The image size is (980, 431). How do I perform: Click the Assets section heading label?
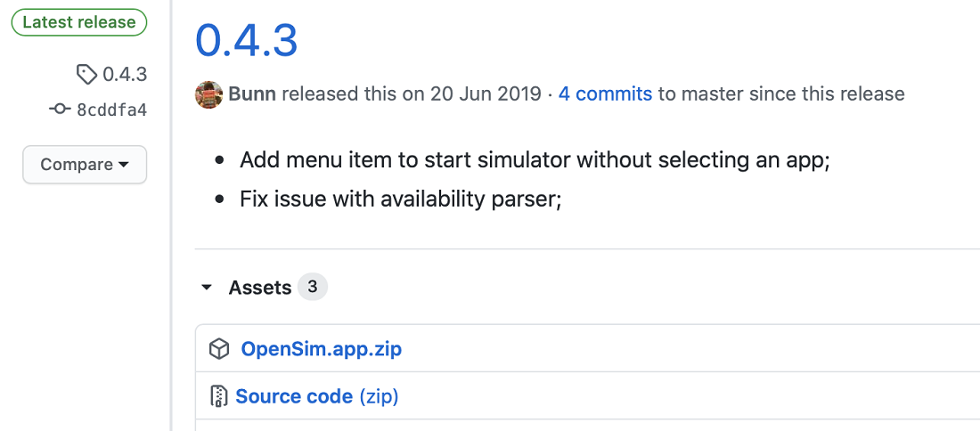tap(260, 288)
